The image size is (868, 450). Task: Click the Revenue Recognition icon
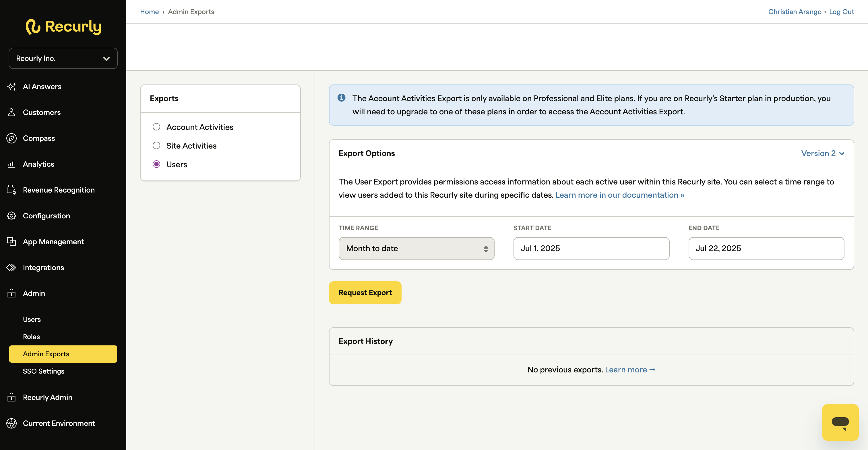[11, 190]
